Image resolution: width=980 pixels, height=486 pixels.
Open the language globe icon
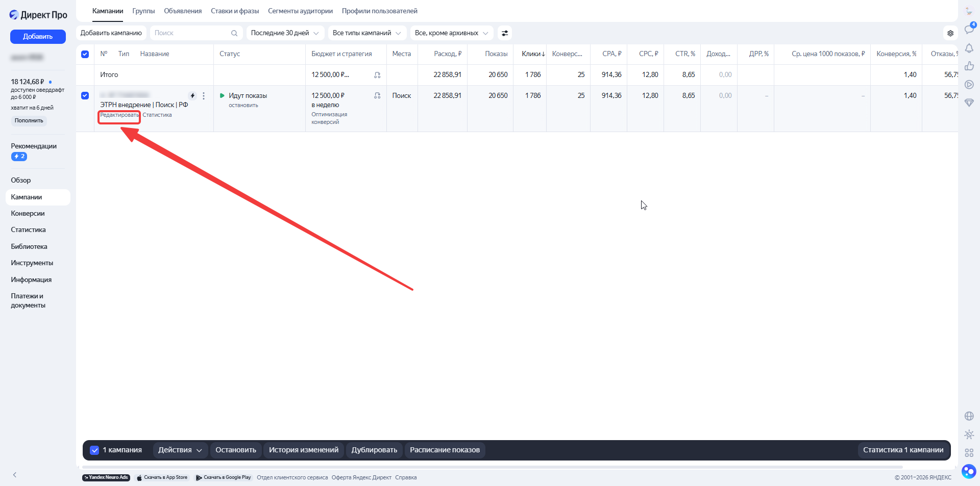click(x=969, y=416)
